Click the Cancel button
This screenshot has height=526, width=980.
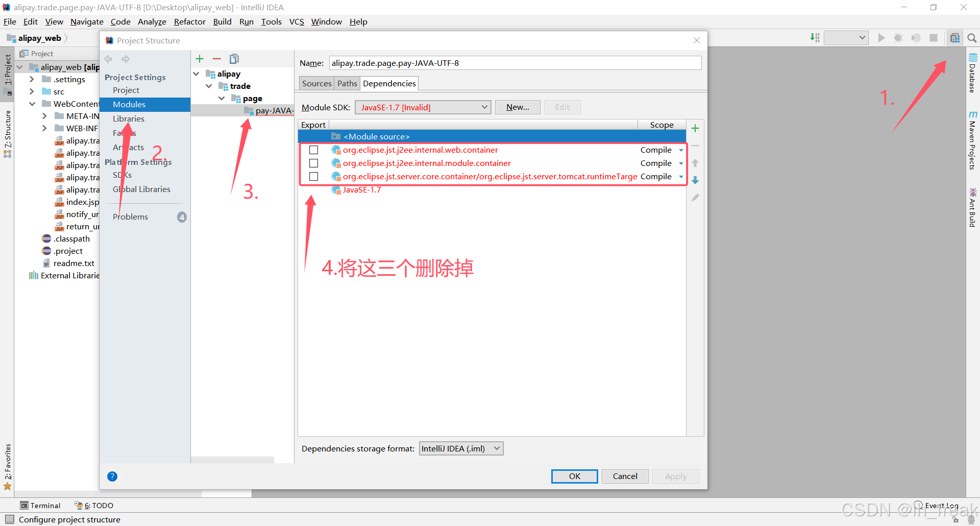click(625, 476)
